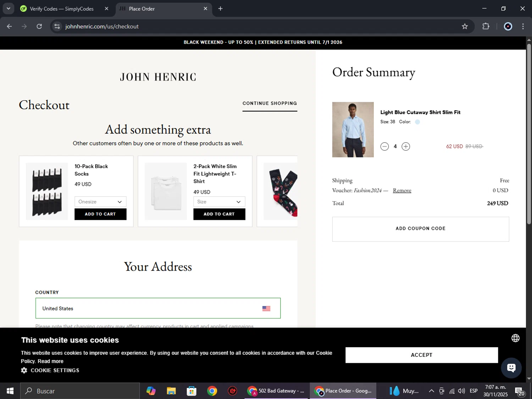The width and height of the screenshot is (532, 399).
Task: Click the light blue color swatch
Action: click(x=417, y=122)
